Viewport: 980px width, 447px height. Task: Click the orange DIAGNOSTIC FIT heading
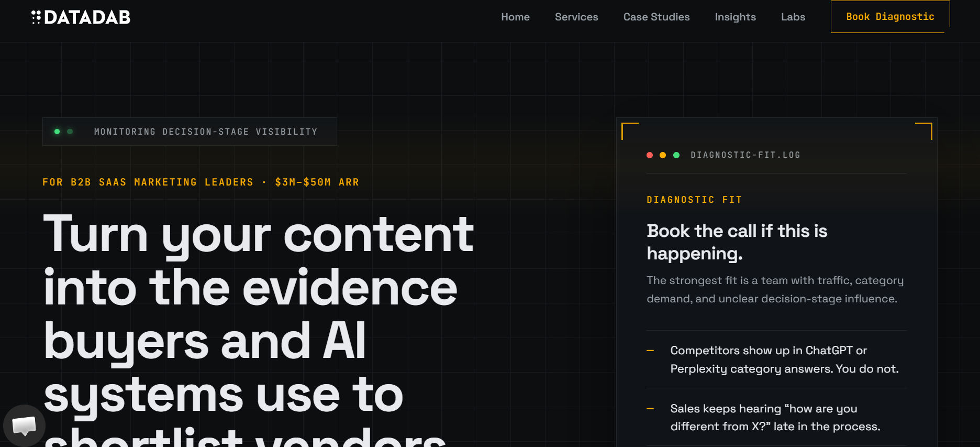click(694, 200)
